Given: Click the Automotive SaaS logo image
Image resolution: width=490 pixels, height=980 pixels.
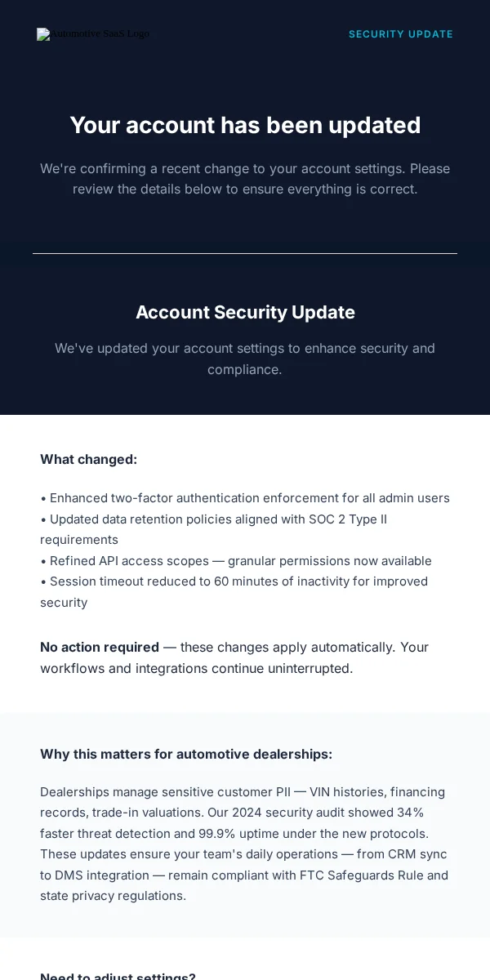Looking at the screenshot, I should 93,34.
